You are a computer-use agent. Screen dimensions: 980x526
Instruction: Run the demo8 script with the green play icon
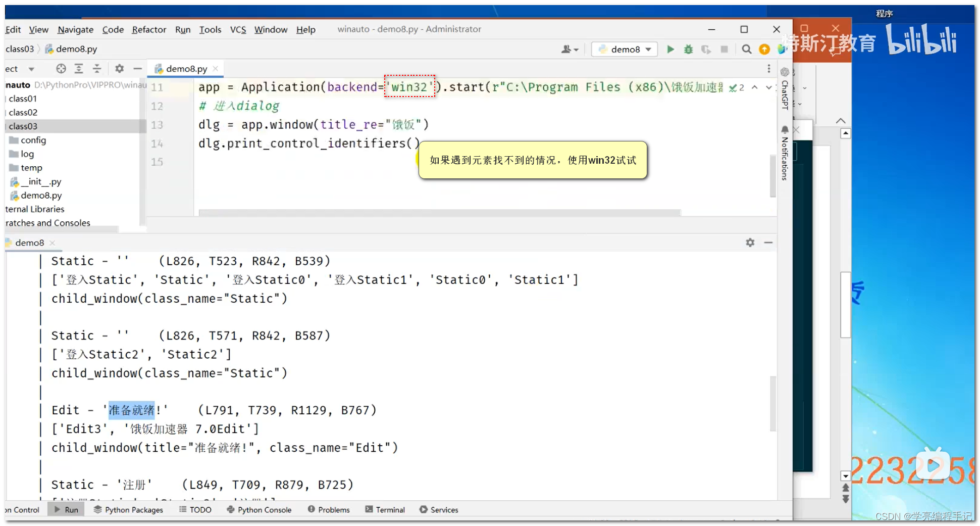coord(670,49)
